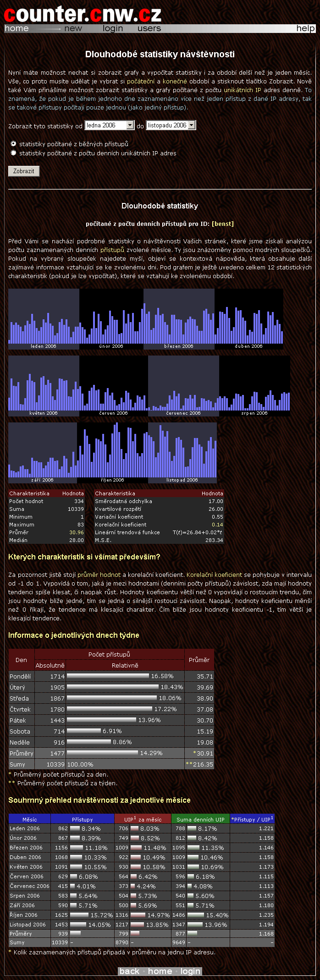
Task: Click the 'home' footer link
Action: [x=160, y=971]
